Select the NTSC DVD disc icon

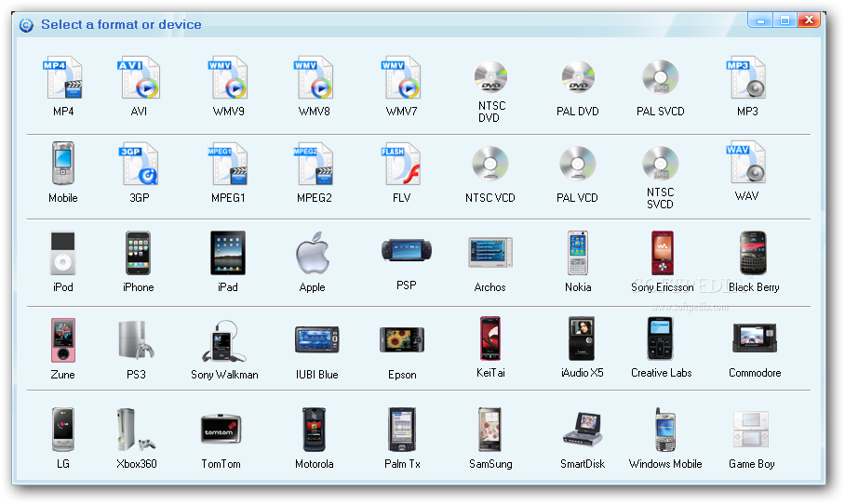tap(490, 77)
